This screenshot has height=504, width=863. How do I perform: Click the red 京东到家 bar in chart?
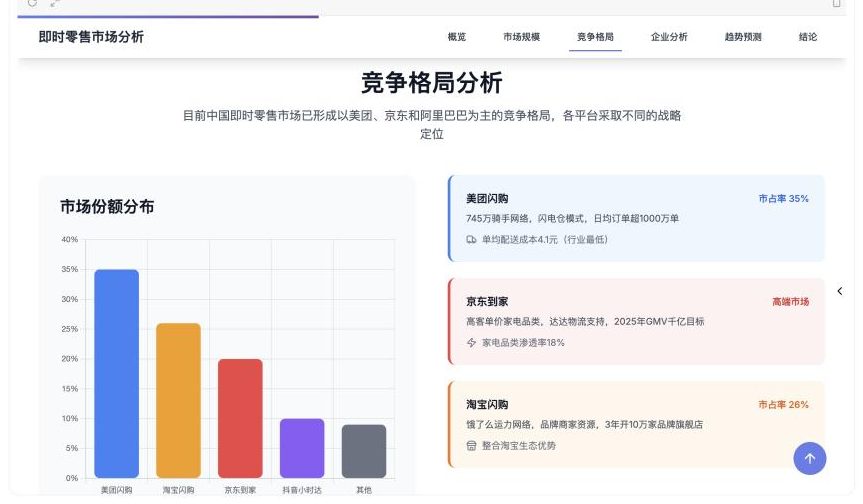[x=240, y=418]
